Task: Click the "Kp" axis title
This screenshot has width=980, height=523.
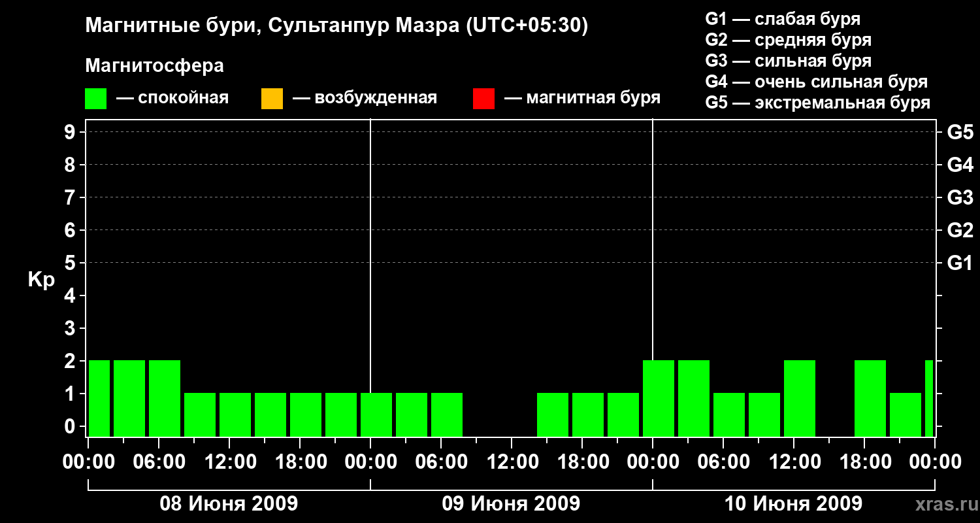Action: tap(41, 280)
